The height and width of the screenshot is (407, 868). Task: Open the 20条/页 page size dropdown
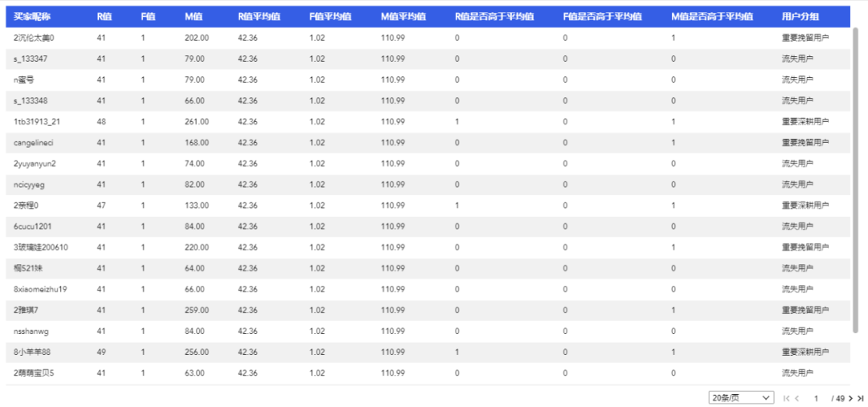[740, 398]
